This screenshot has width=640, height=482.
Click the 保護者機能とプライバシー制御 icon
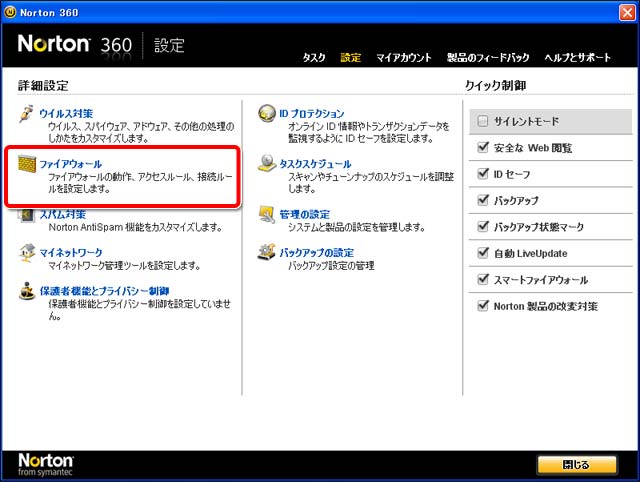(27, 291)
